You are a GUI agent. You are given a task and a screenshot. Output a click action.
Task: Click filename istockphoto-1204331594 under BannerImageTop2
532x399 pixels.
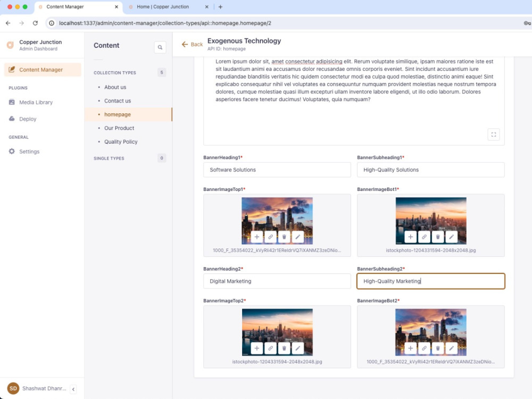[x=277, y=362]
